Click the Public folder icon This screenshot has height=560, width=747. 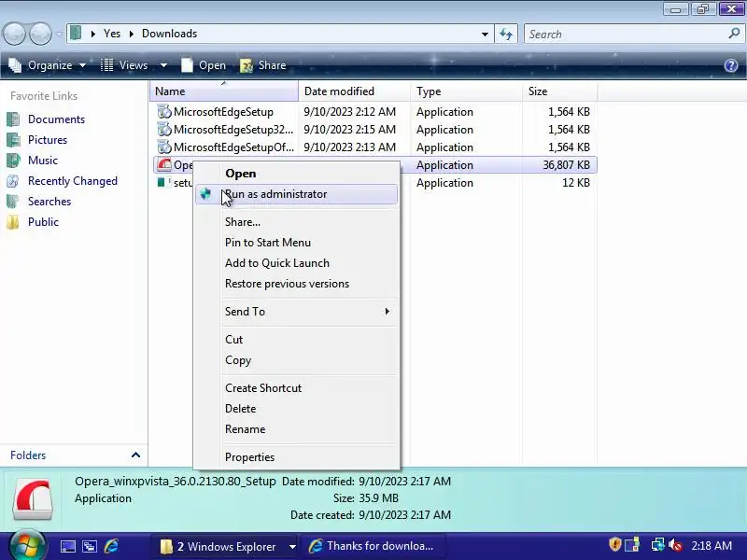click(x=13, y=222)
